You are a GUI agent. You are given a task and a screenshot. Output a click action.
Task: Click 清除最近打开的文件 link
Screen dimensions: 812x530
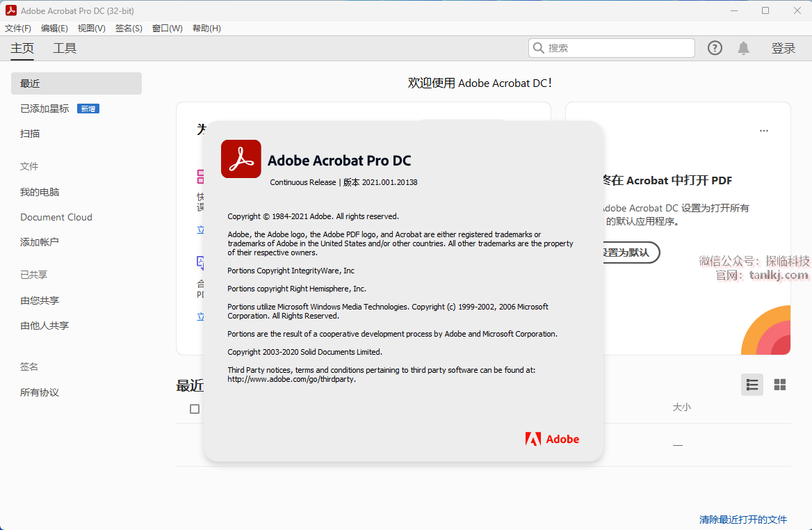[743, 519]
